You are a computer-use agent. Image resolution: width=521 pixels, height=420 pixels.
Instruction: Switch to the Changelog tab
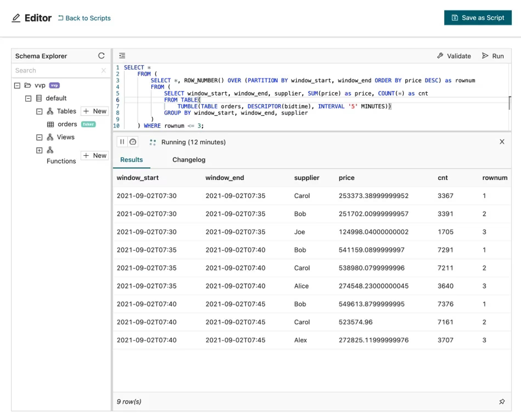[189, 160]
